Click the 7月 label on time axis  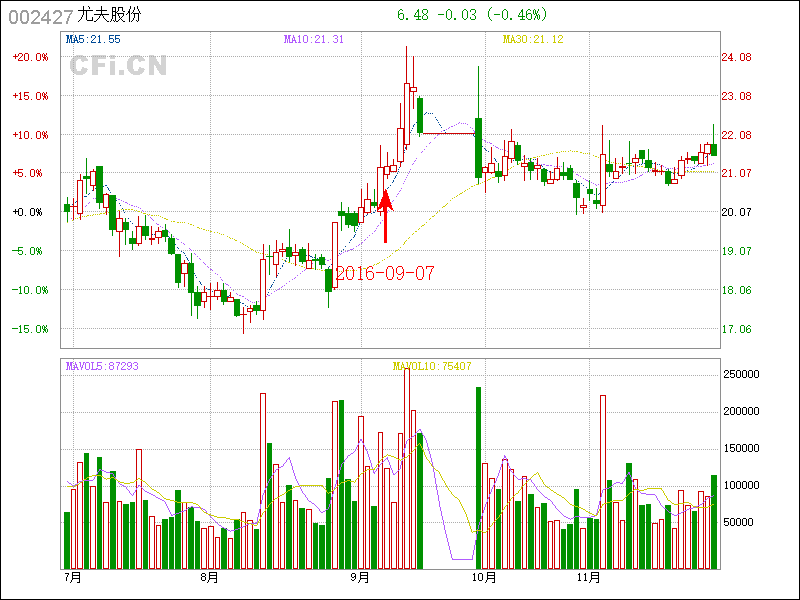(x=71, y=577)
